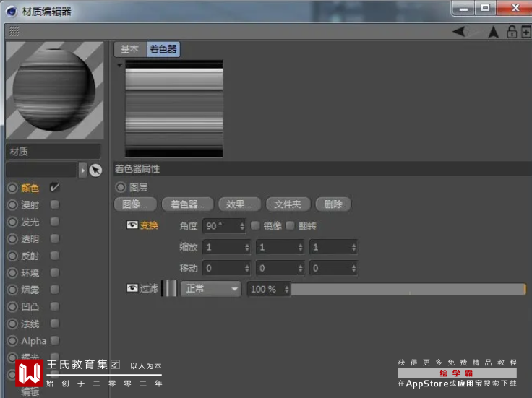Toggle the eye icon for 过滤 layer
This screenshot has height=398, width=532.
(x=132, y=288)
